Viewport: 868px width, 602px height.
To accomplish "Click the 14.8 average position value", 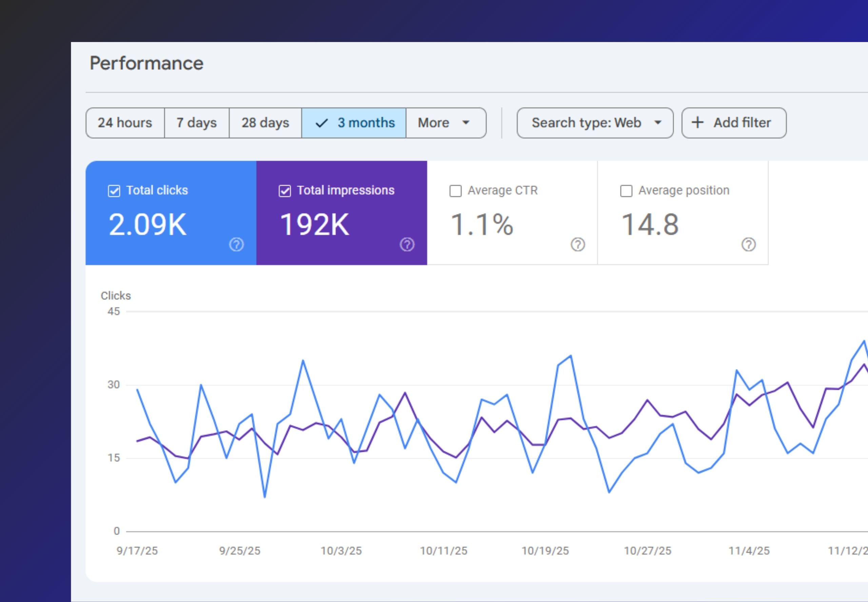I will (x=650, y=225).
